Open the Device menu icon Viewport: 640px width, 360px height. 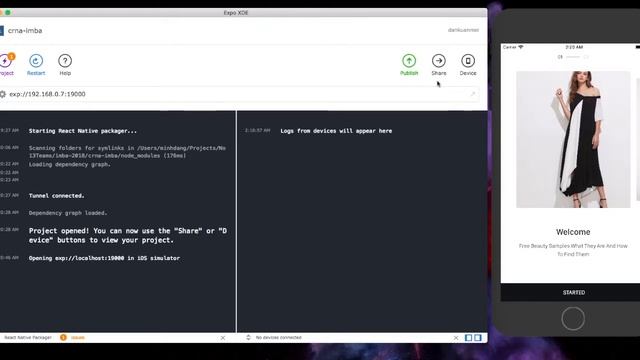468,61
